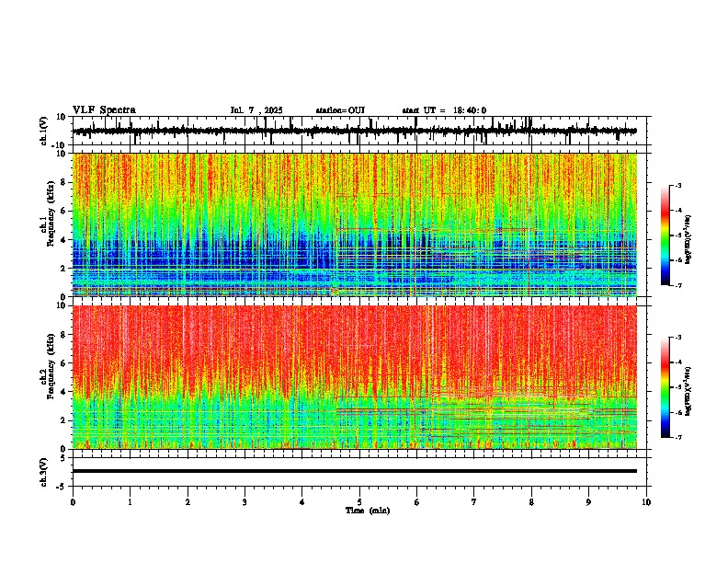
Task: Select the "ch.3(V)" axis label
Action: pyautogui.click(x=44, y=473)
